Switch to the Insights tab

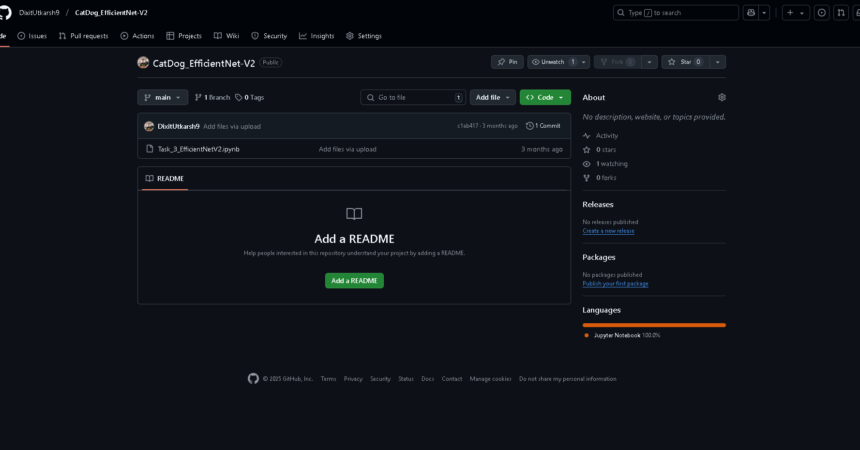point(316,36)
